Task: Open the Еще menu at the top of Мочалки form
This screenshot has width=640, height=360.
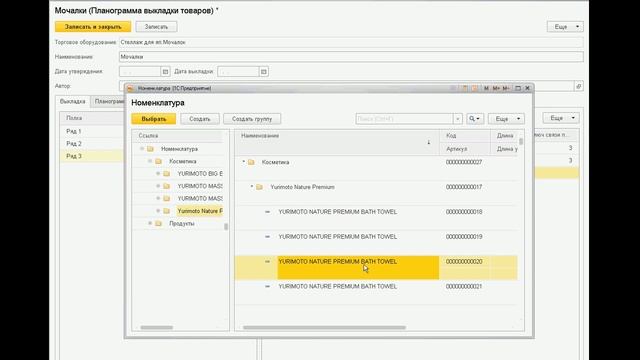Action: 565,27
